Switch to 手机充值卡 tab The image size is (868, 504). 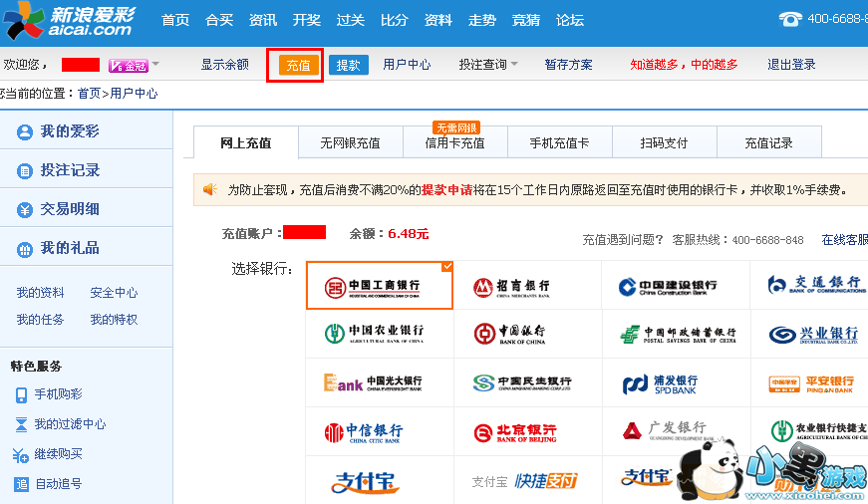pyautogui.click(x=560, y=142)
